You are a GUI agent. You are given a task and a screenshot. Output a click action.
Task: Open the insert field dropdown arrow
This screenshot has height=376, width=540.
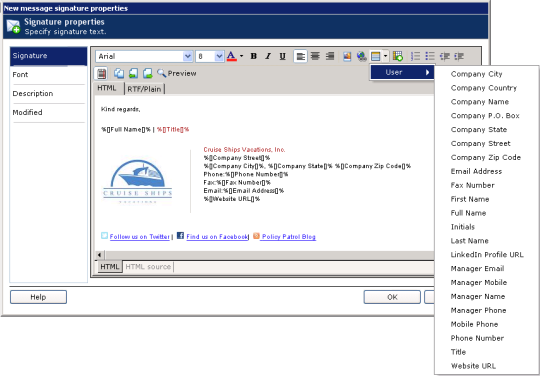(385, 56)
